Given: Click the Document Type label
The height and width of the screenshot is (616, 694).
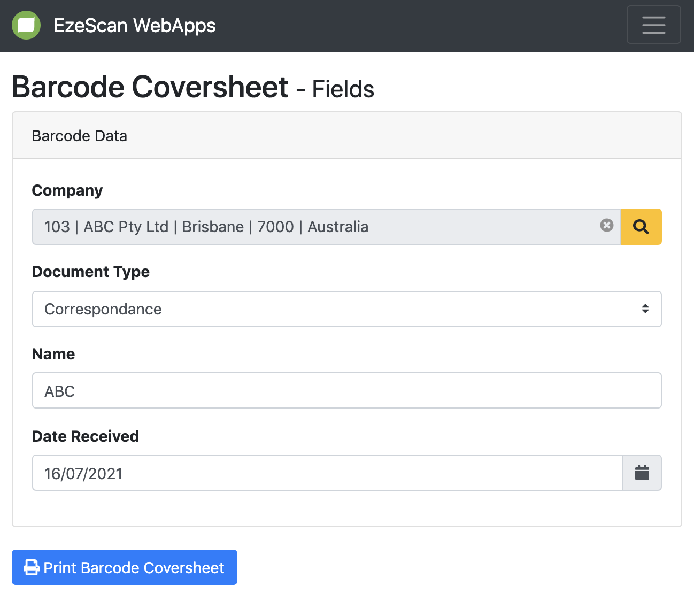Looking at the screenshot, I should click(91, 272).
